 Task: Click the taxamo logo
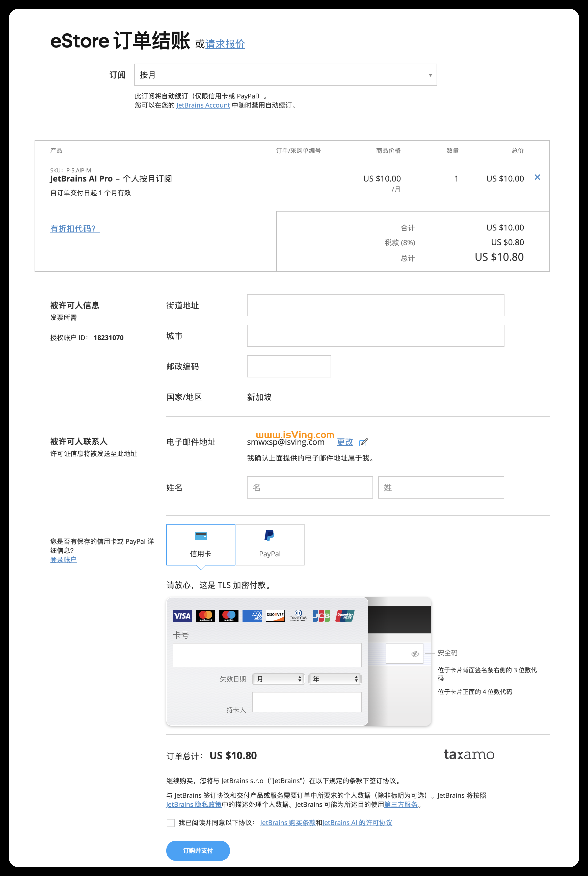tap(469, 755)
